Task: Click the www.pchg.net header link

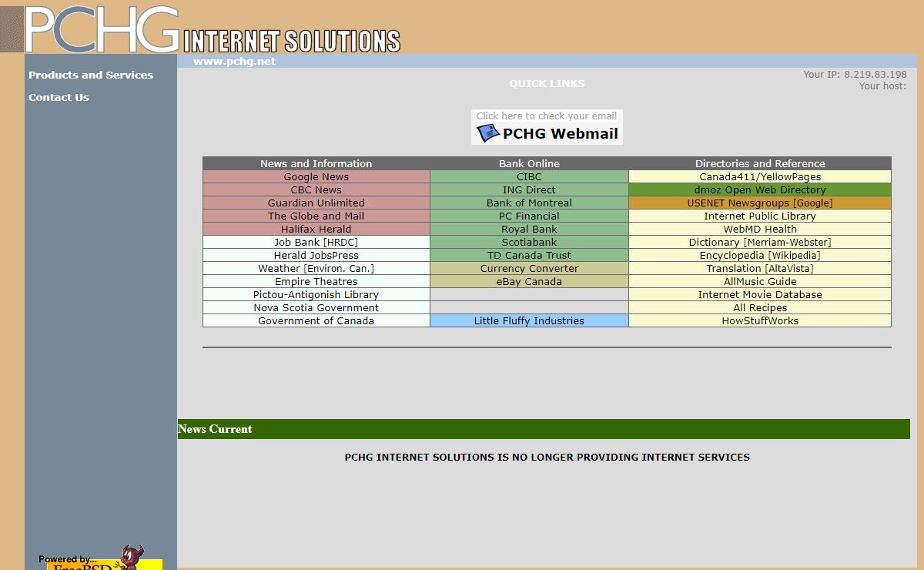Action: pos(234,61)
